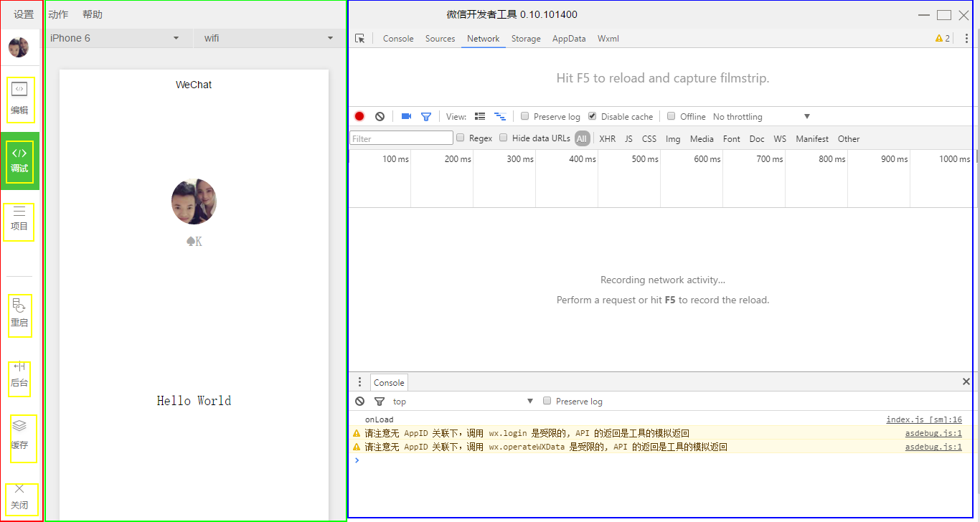Click the capture screenshots camera icon
This screenshot has height=522, width=980.
(406, 116)
